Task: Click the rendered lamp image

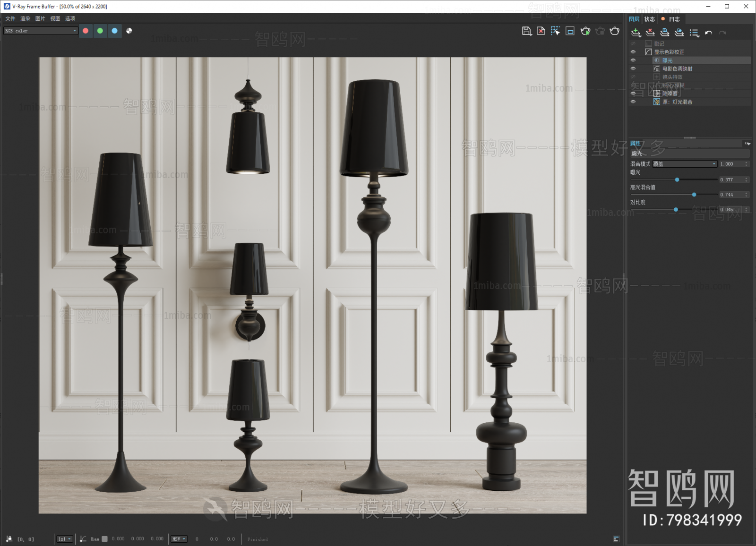Action: tap(312, 285)
